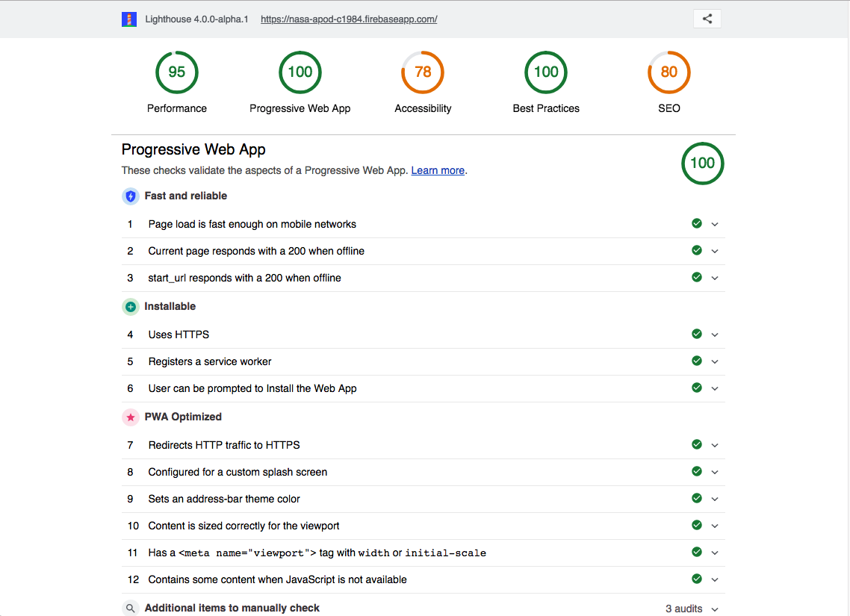This screenshot has width=850, height=616.
Task: Click the Accessibility 78 score gauge
Action: 423,72
